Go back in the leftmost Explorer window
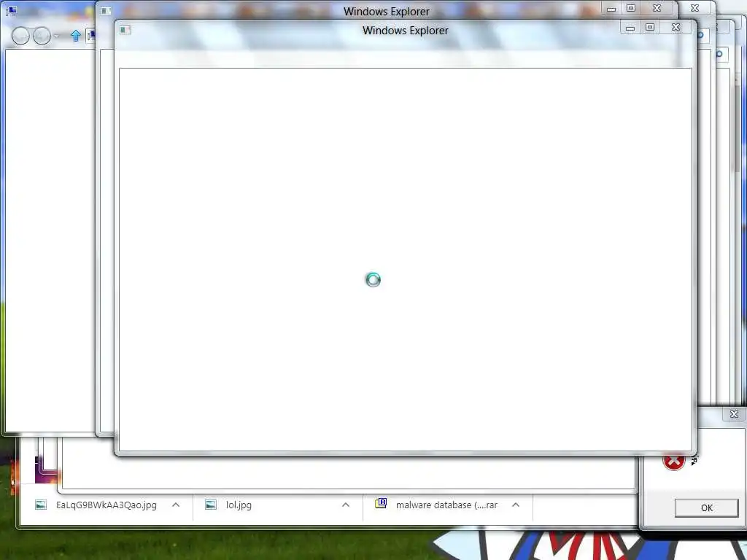Viewport: 747px width, 560px height. click(x=20, y=36)
